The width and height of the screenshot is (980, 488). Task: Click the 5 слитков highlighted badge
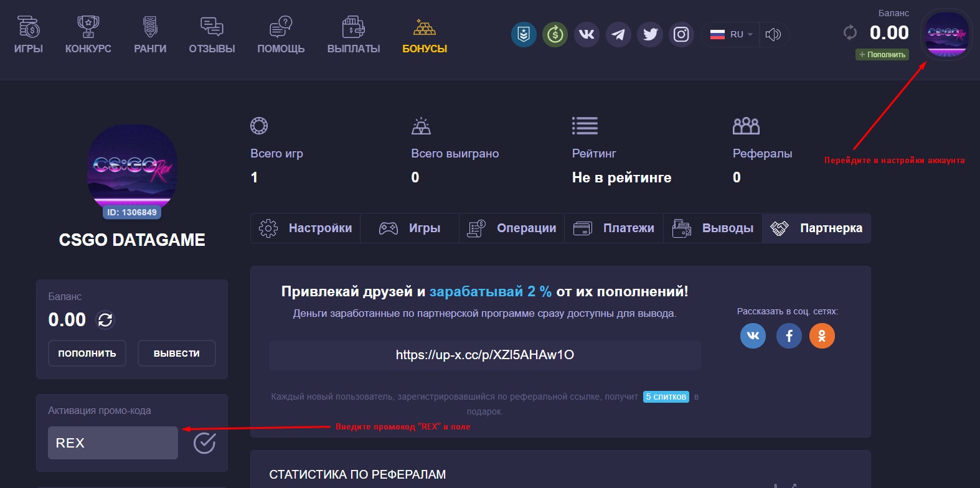(666, 396)
